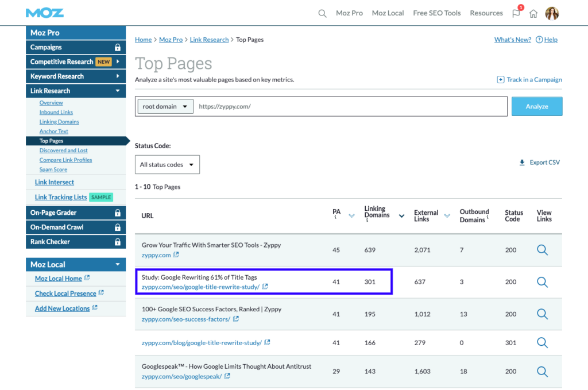
Task: Click the Help question mark icon
Action: pos(539,40)
